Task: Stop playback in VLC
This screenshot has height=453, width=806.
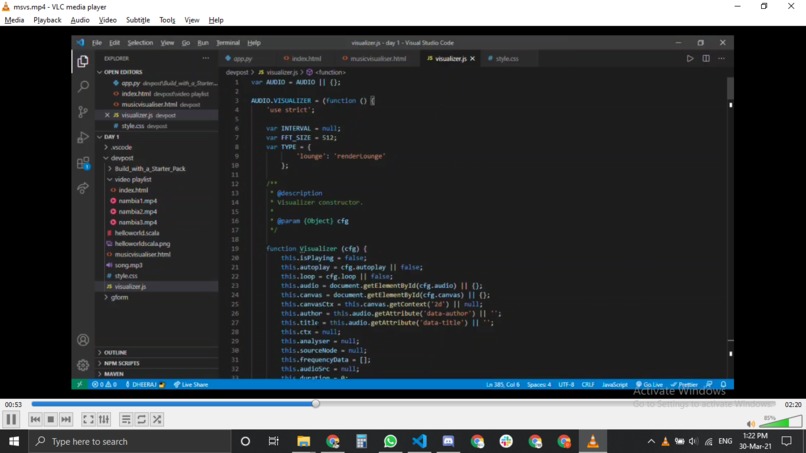Action: click(x=50, y=420)
